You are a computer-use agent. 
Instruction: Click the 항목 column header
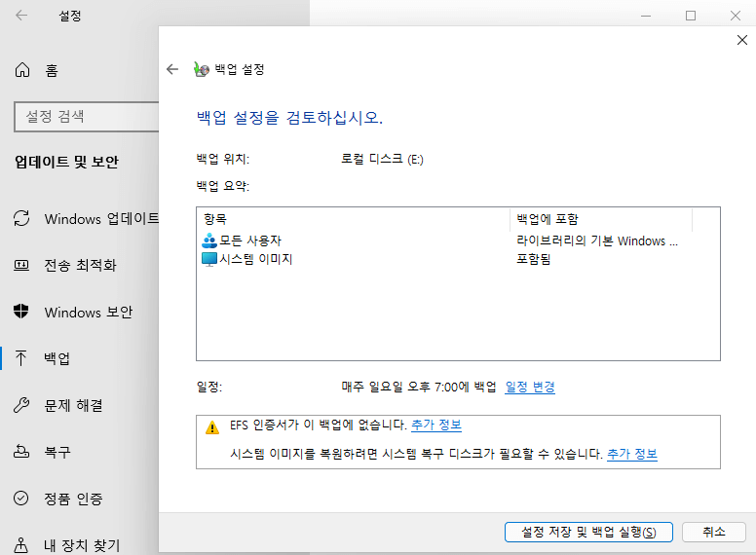point(354,219)
